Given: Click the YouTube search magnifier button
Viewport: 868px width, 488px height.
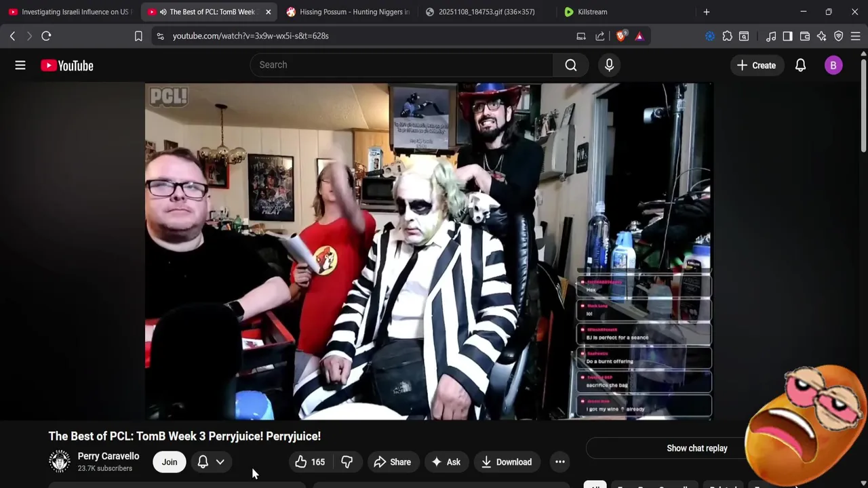Looking at the screenshot, I should [x=571, y=65].
